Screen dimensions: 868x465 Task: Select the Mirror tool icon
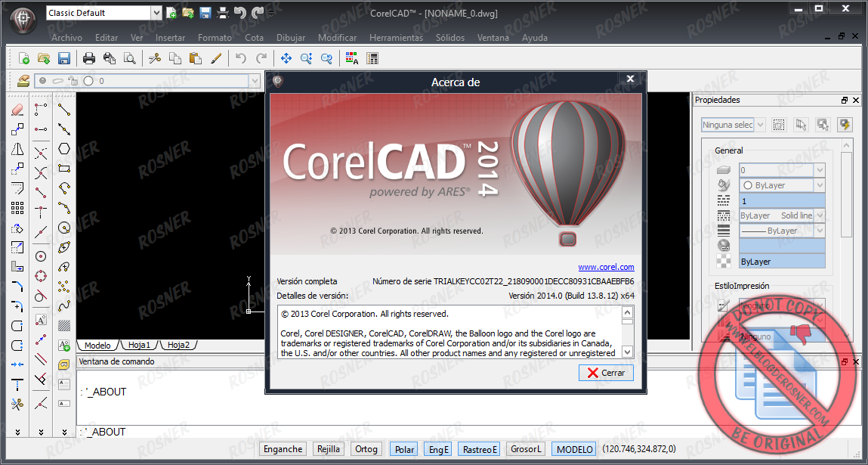pyautogui.click(x=17, y=149)
